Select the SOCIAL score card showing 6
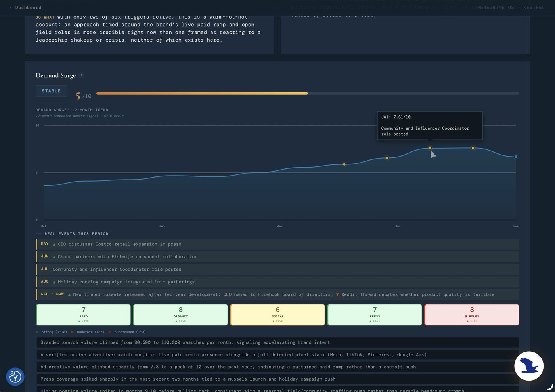The image size is (555, 392). tap(277, 315)
